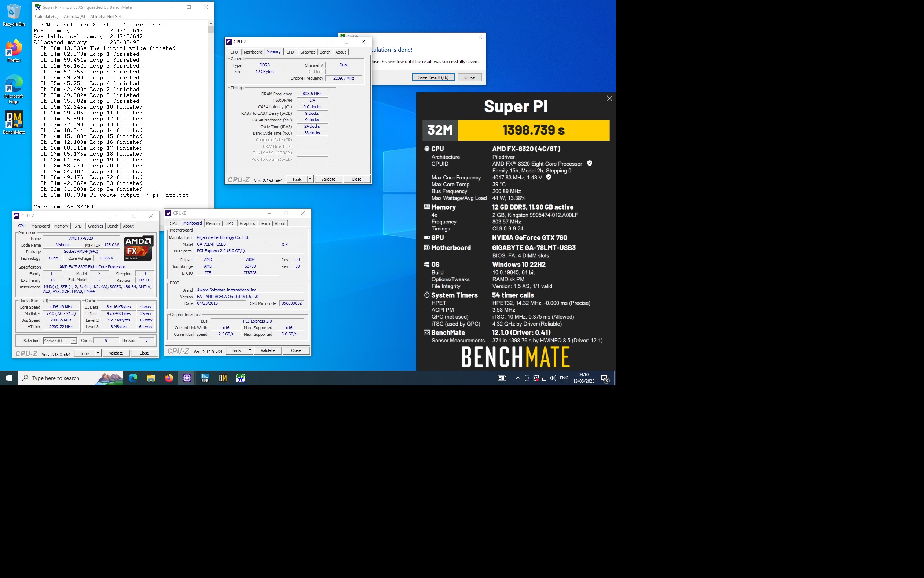Viewport: 924px width, 578px height.
Task: Click the 1398.739 s result banner
Action: pos(533,130)
